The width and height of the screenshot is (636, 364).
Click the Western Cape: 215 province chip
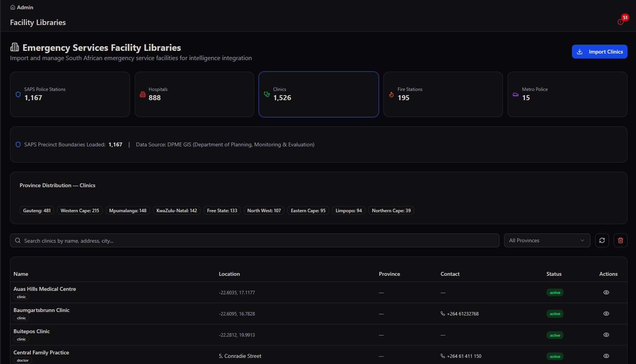pos(80,211)
